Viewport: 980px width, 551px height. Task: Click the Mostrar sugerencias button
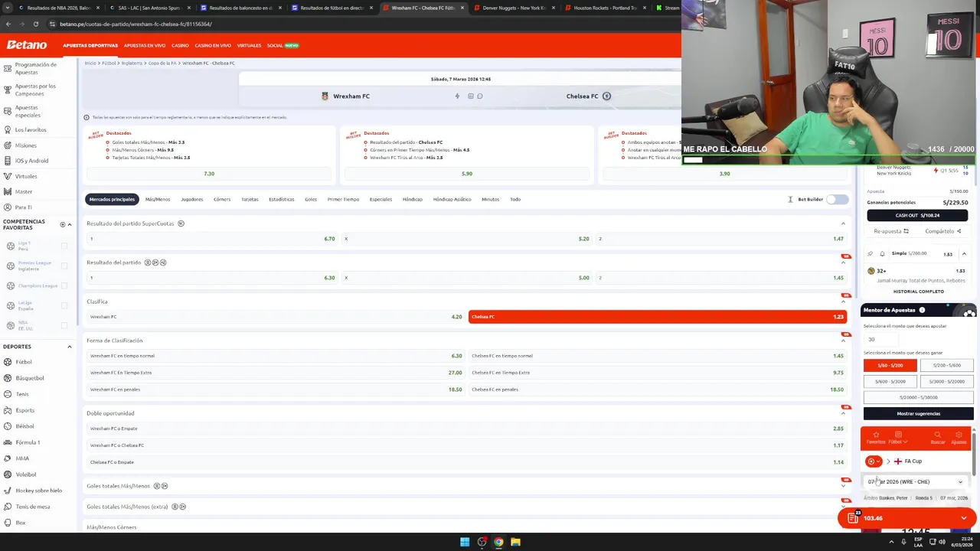pyautogui.click(x=918, y=413)
